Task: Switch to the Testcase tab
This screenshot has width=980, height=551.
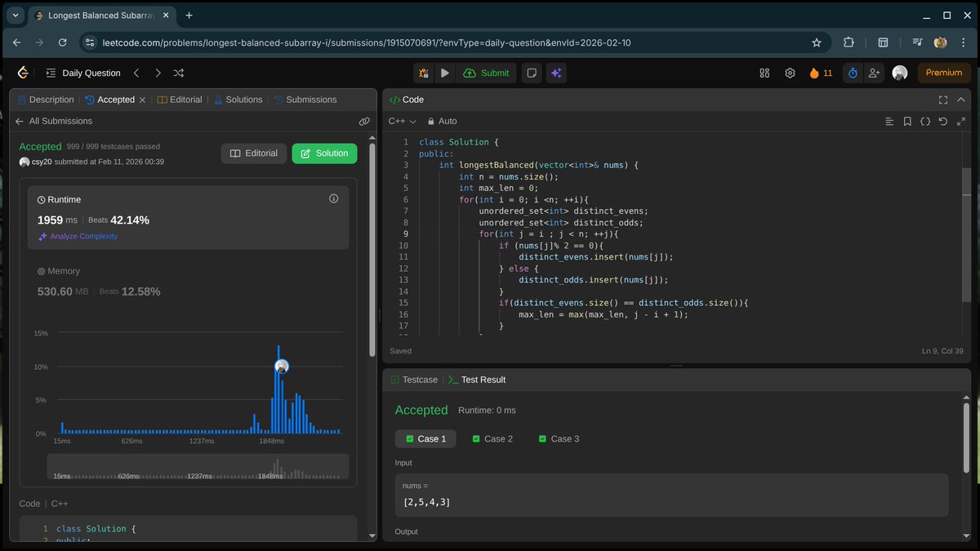Action: pyautogui.click(x=414, y=380)
